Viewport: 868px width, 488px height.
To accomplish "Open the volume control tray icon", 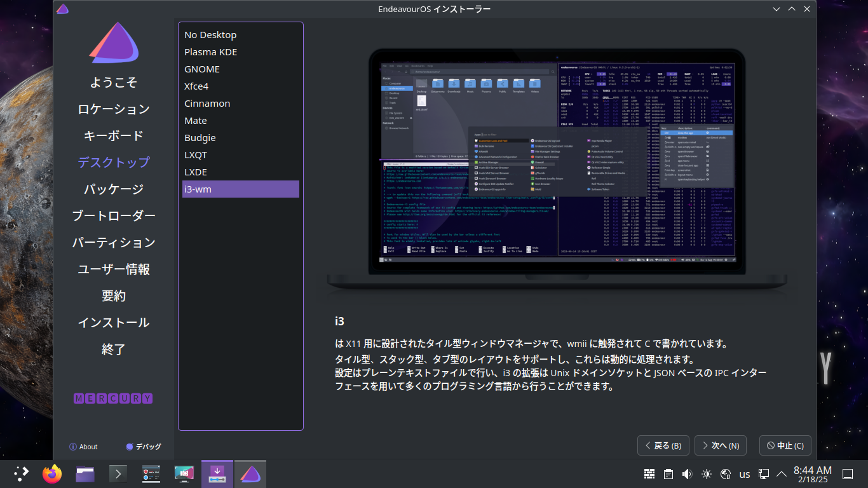I will (x=687, y=474).
